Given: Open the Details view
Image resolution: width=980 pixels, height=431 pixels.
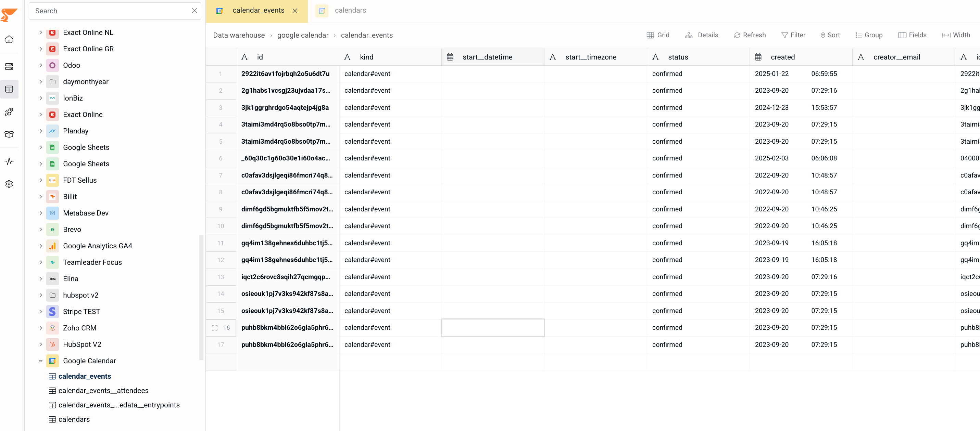Looking at the screenshot, I should coord(702,35).
